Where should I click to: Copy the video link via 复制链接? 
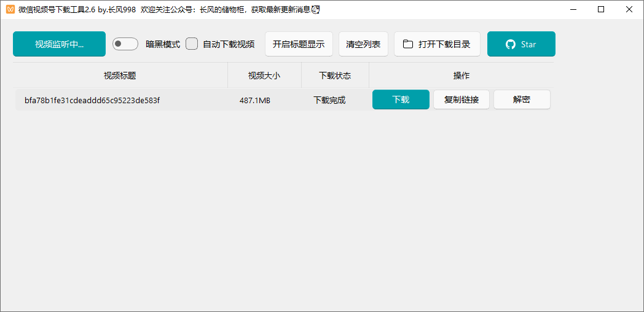click(461, 99)
